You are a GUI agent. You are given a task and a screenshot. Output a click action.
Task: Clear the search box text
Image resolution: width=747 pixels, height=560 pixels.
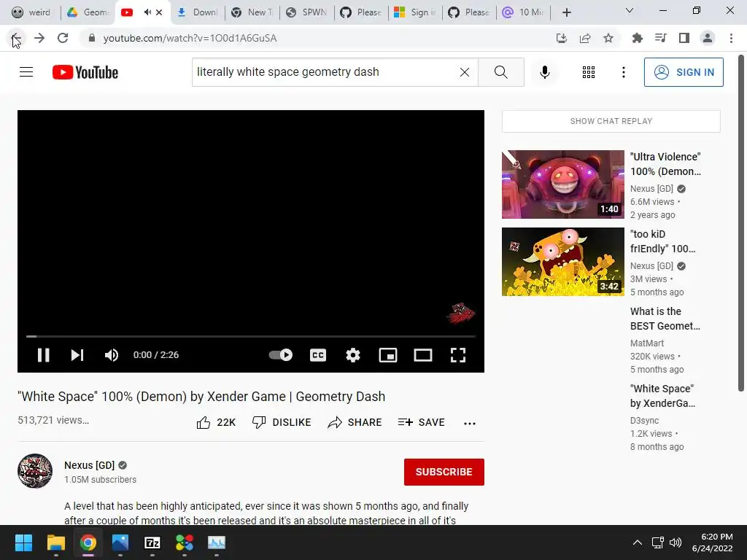[465, 72]
